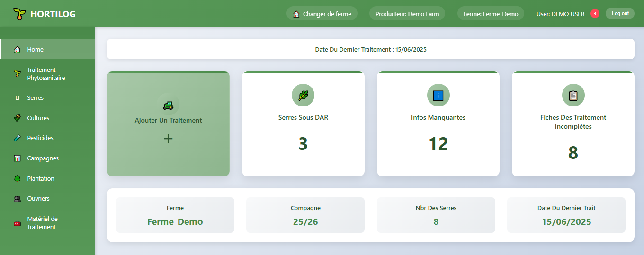The height and width of the screenshot is (255, 644).
Task: Open the Plantation sidebar entry
Action: (47, 178)
